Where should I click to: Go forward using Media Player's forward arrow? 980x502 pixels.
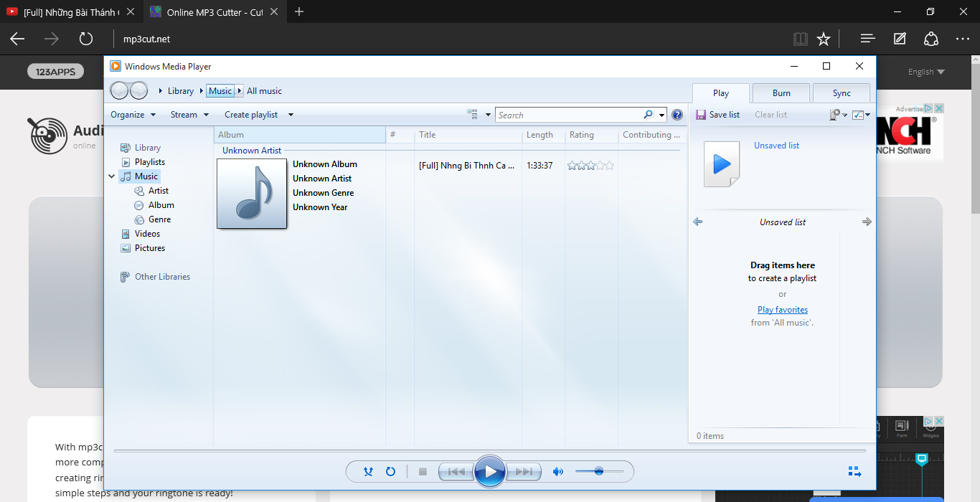coord(138,90)
